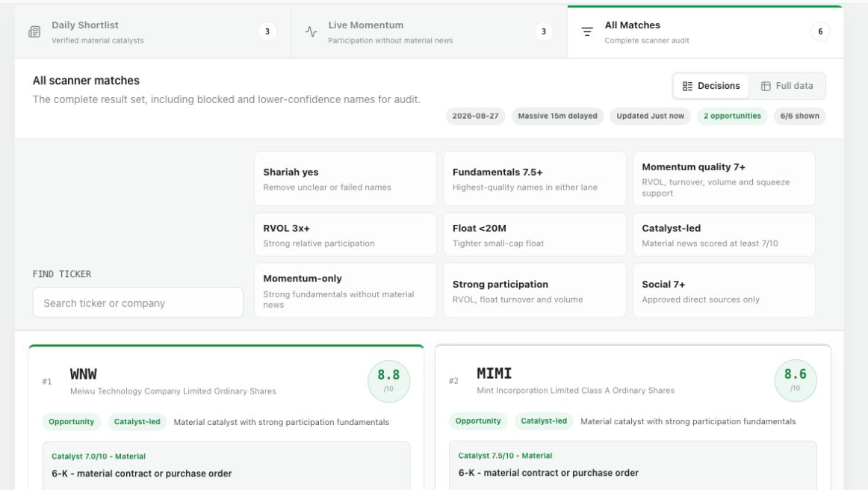Screen dimensions: 868x490
Task: Click Mint Incorporation Limited Class A name
Action: click(x=576, y=391)
